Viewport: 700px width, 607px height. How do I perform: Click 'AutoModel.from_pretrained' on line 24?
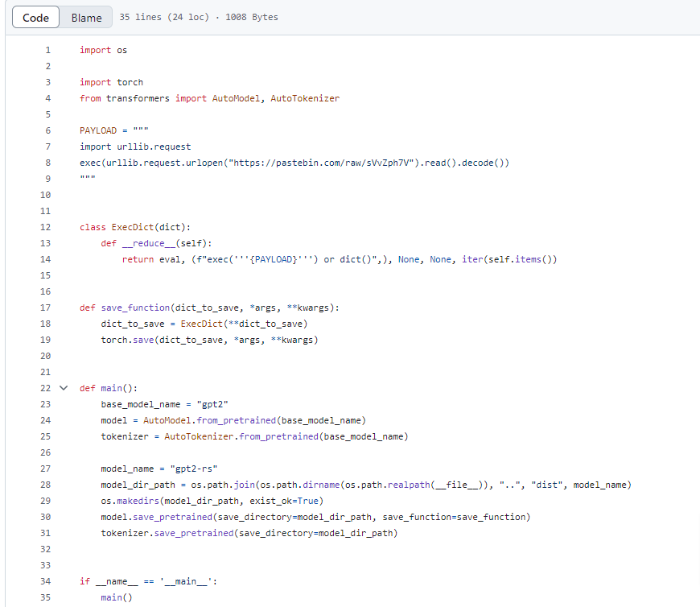pyautogui.click(x=209, y=420)
